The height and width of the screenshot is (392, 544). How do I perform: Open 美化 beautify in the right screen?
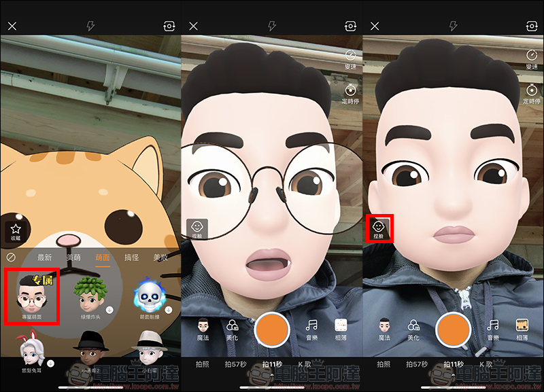pos(413,329)
